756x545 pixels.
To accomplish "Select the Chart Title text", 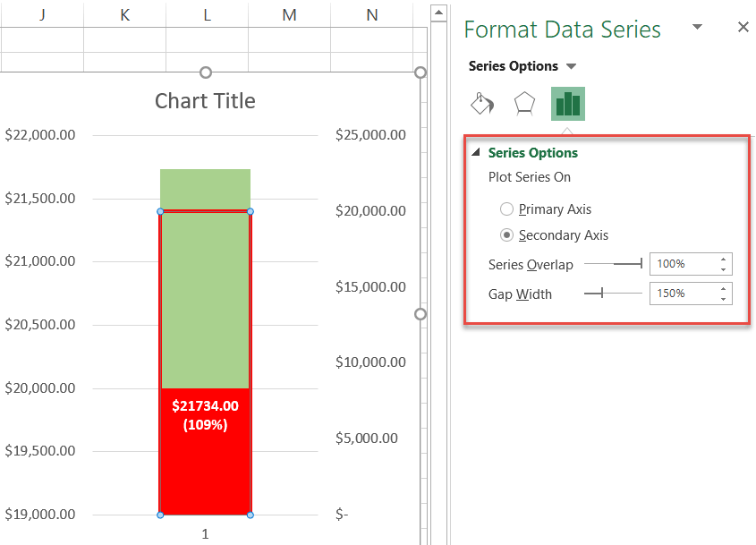I will pos(205,101).
